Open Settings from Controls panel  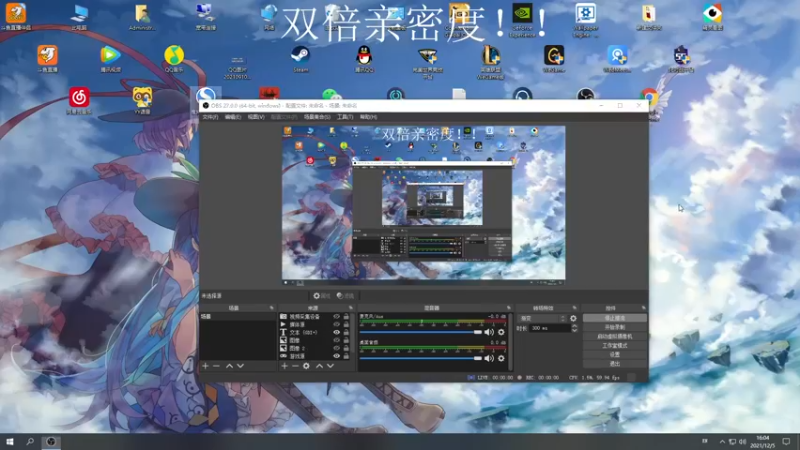tap(615, 355)
